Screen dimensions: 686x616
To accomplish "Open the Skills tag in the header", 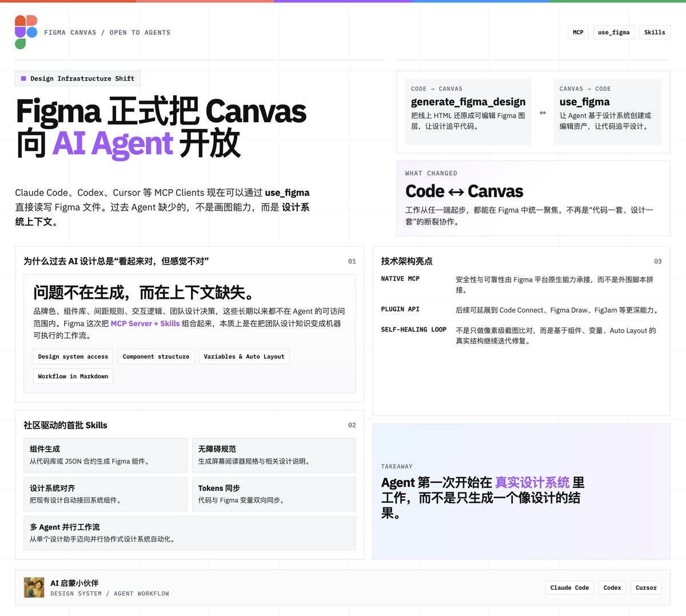I will point(654,32).
